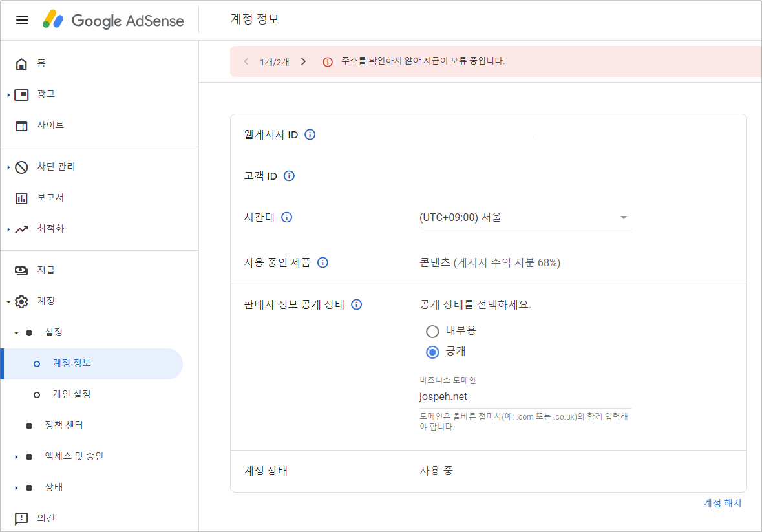Open the 시간대 timezone dropdown
This screenshot has height=532, width=762.
(x=525, y=218)
